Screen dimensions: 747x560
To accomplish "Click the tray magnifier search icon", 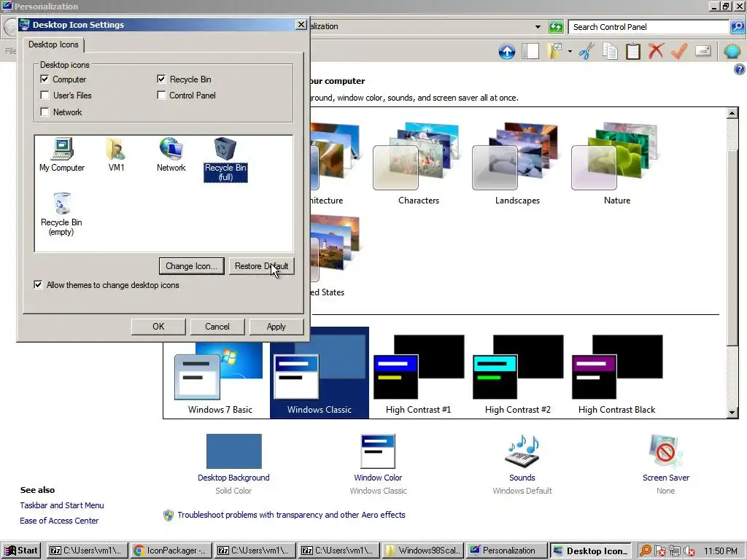I will [645, 551].
